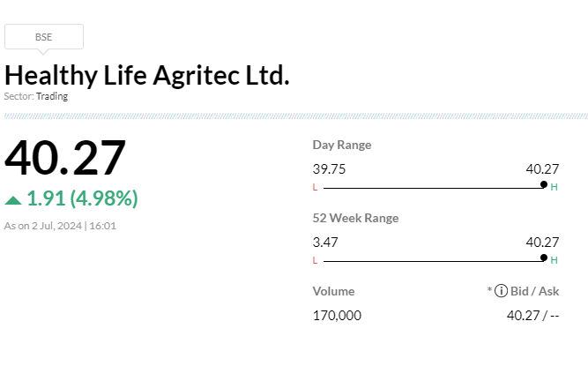
Task: Click the info icon beside Bid / Ask
Action: (x=501, y=291)
